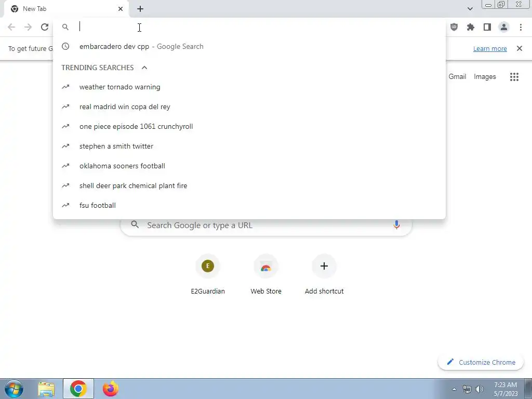
Task: Open the Extensions puzzle piece menu
Action: coord(471,27)
